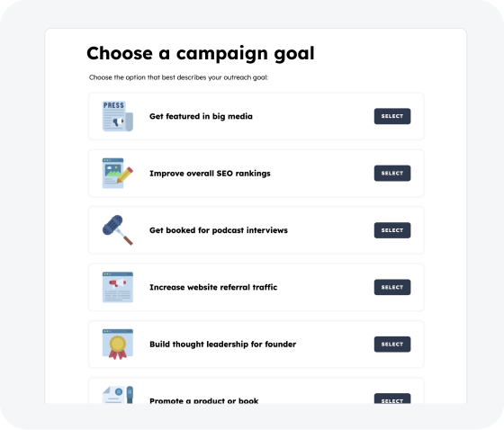The height and width of the screenshot is (430, 504).
Task: Click the product or book document icon
Action: click(118, 395)
